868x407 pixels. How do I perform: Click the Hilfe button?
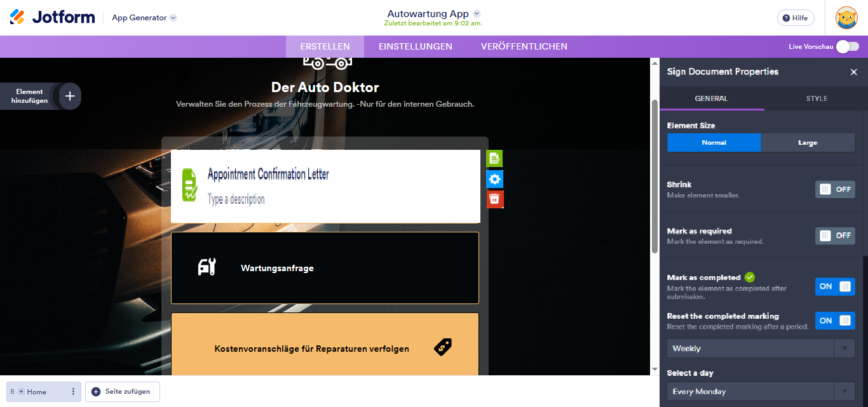(x=795, y=17)
